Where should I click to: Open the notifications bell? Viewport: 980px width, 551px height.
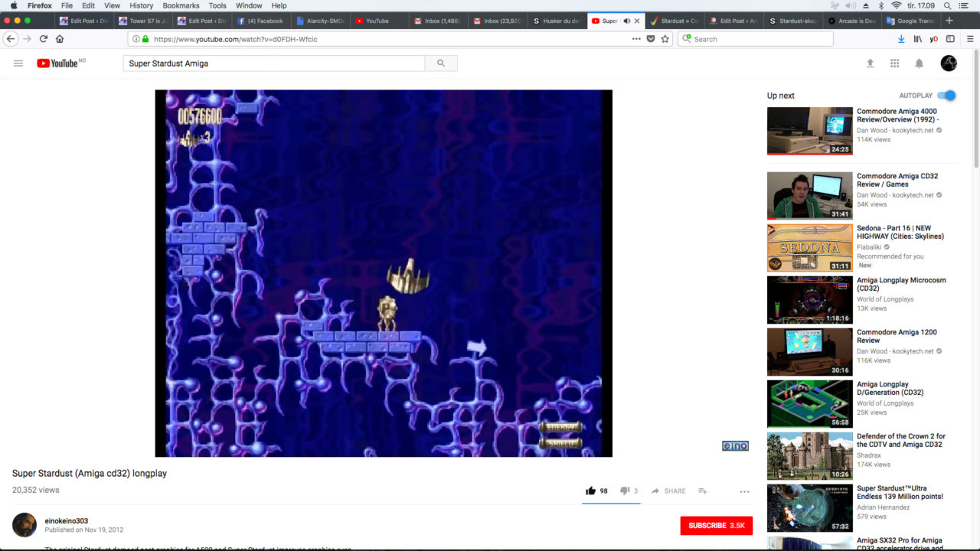pyautogui.click(x=920, y=64)
